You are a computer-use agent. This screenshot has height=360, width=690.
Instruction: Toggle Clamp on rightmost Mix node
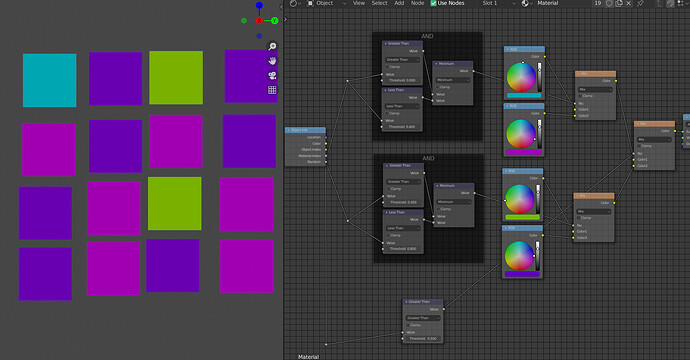point(640,146)
